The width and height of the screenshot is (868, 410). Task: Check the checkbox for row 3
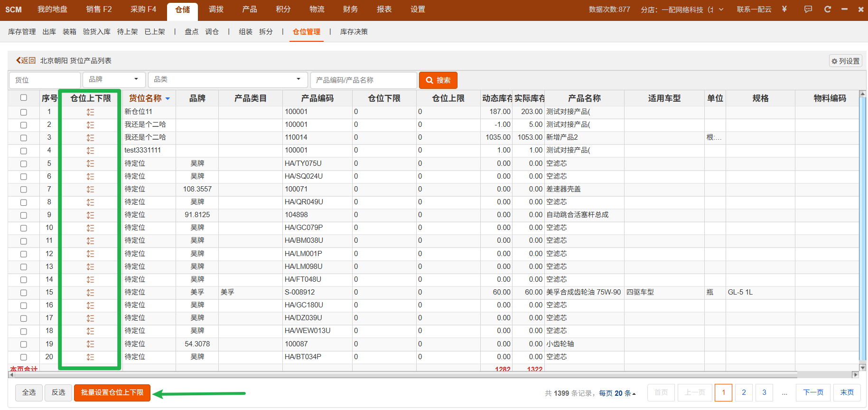pos(24,138)
